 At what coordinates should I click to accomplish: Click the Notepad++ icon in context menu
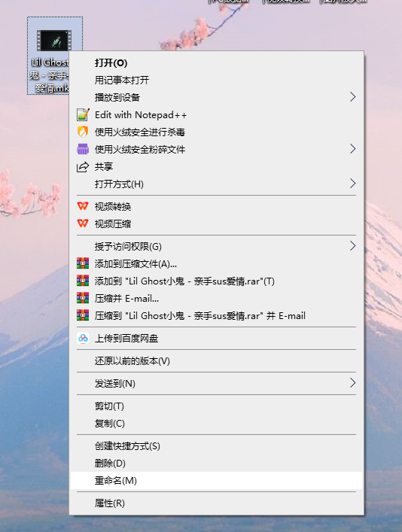point(83,114)
